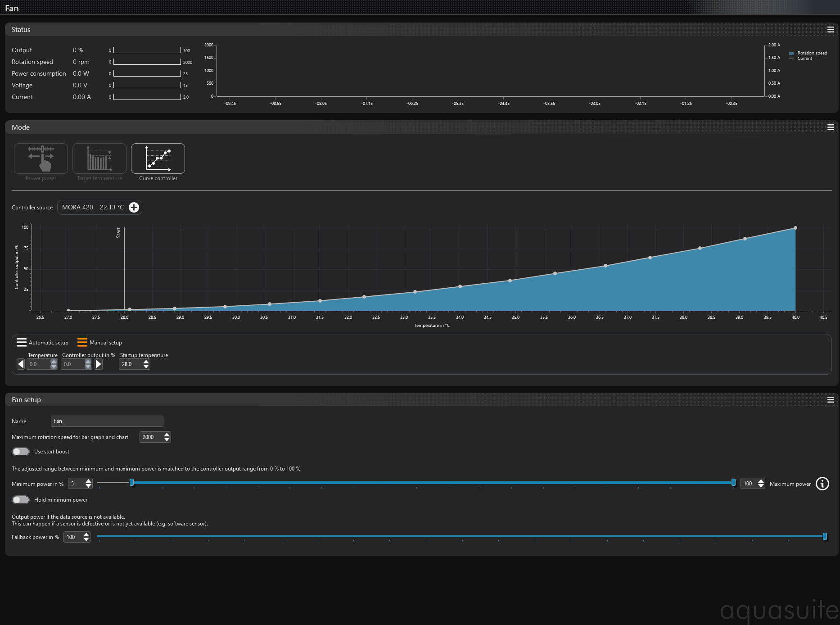Choose Automatic setup option
The image size is (840, 625).
43,343
